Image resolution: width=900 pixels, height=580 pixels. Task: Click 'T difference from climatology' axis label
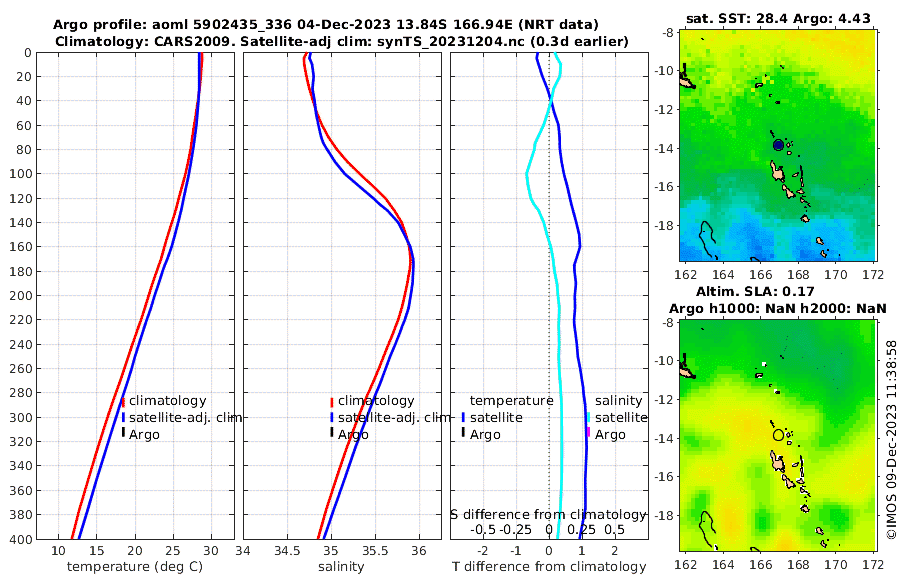point(549,567)
